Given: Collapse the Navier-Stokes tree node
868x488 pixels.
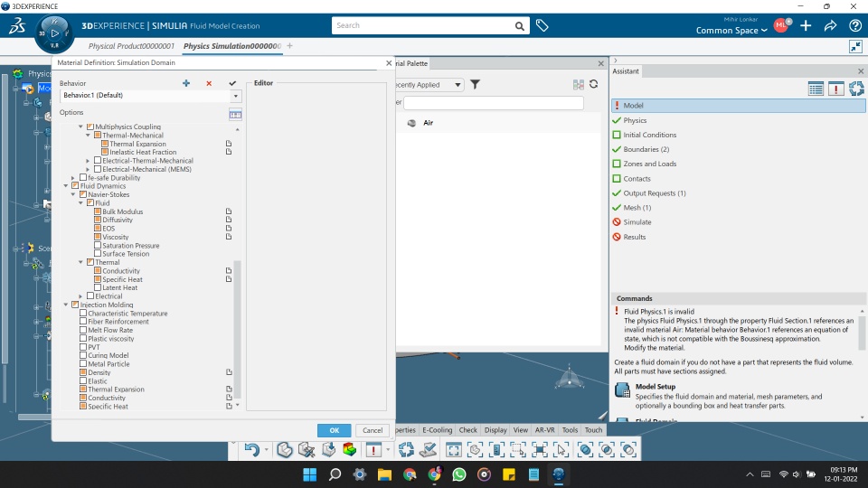Looking at the screenshot, I should click(x=73, y=194).
